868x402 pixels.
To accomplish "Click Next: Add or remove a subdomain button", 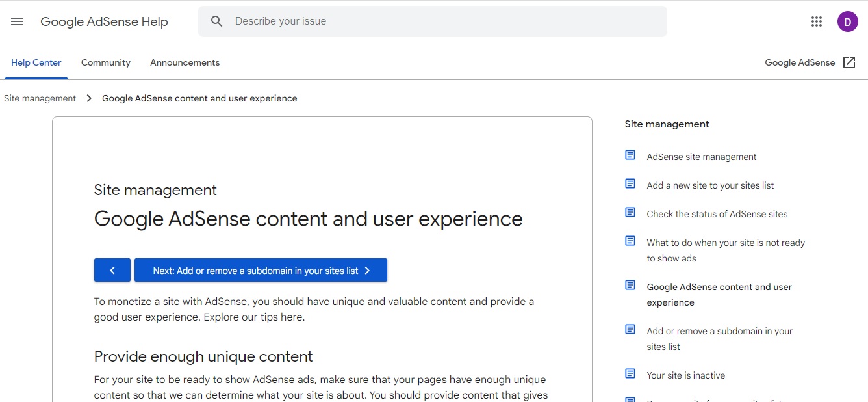I will (x=261, y=270).
